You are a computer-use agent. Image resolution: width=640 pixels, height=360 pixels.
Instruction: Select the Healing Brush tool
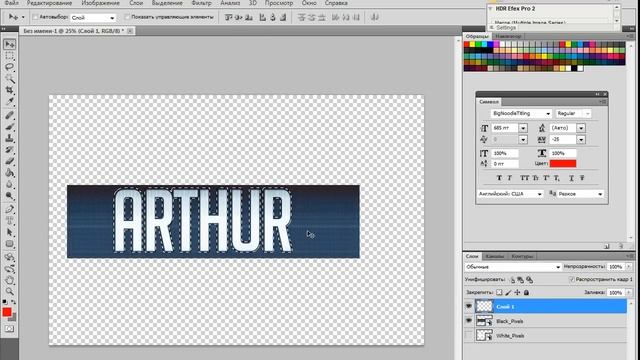[x=9, y=116]
